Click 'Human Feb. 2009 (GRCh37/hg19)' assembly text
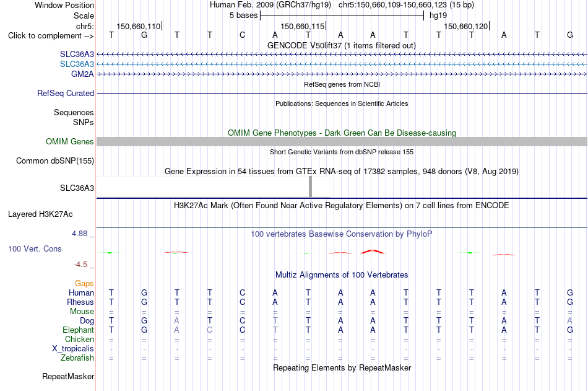This screenshot has width=588, height=391. click(x=270, y=5)
